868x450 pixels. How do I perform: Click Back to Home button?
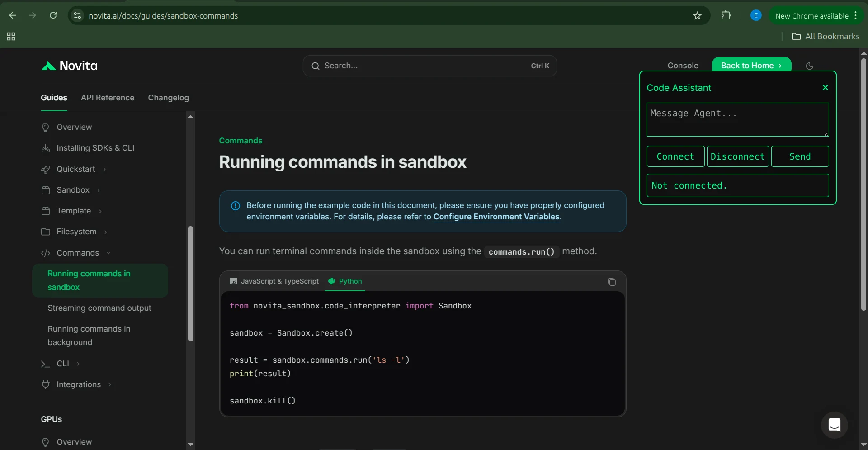point(751,65)
